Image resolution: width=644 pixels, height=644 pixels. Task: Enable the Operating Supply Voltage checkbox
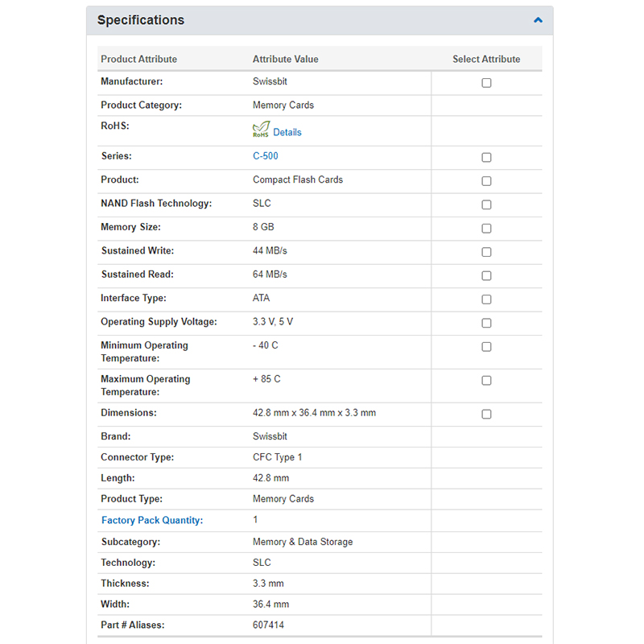(x=486, y=324)
